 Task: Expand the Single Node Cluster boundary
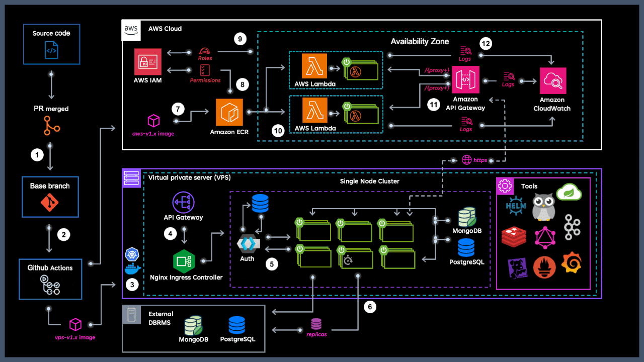(x=370, y=181)
